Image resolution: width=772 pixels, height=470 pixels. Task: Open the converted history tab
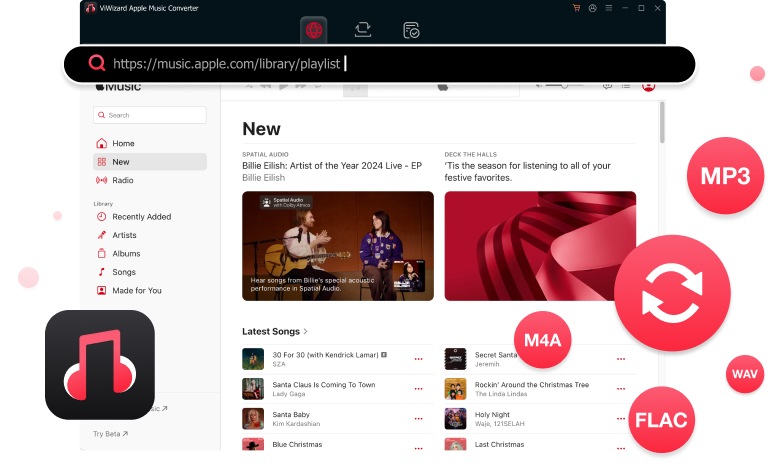coord(411,30)
